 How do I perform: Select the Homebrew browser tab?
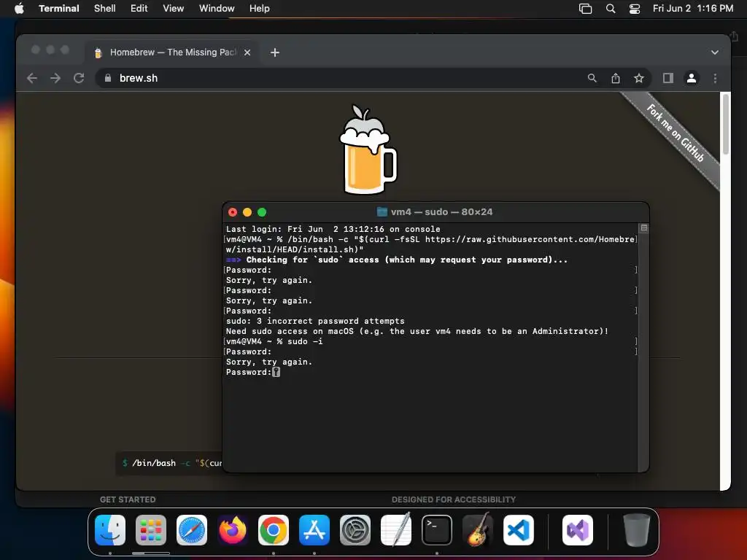click(x=172, y=52)
